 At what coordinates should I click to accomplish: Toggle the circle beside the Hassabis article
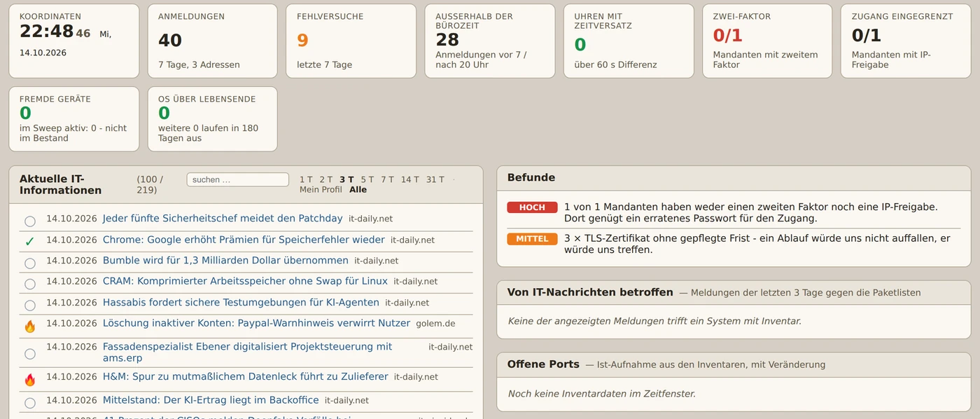click(30, 305)
